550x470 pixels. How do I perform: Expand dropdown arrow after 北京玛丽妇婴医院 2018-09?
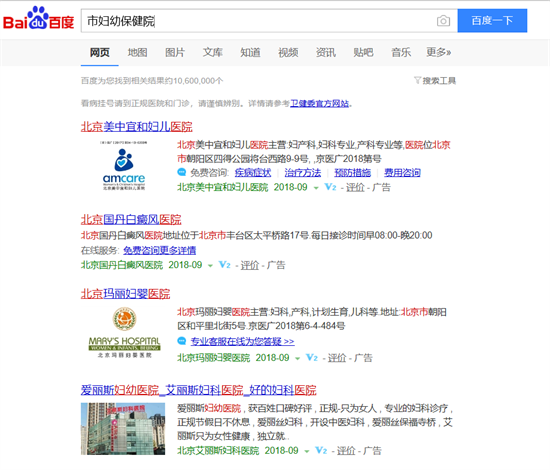tap(297, 358)
